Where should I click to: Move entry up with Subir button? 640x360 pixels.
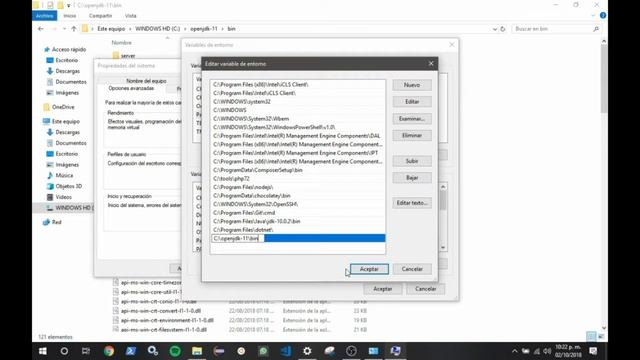(412, 161)
